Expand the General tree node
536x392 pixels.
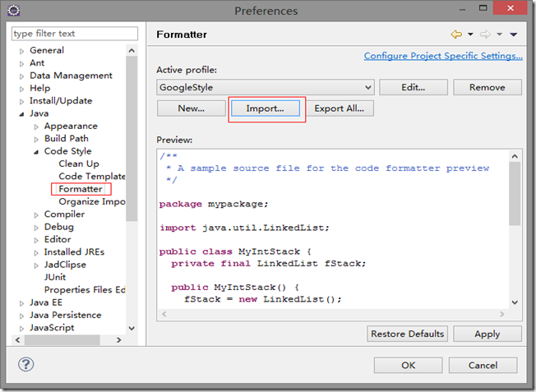point(22,51)
